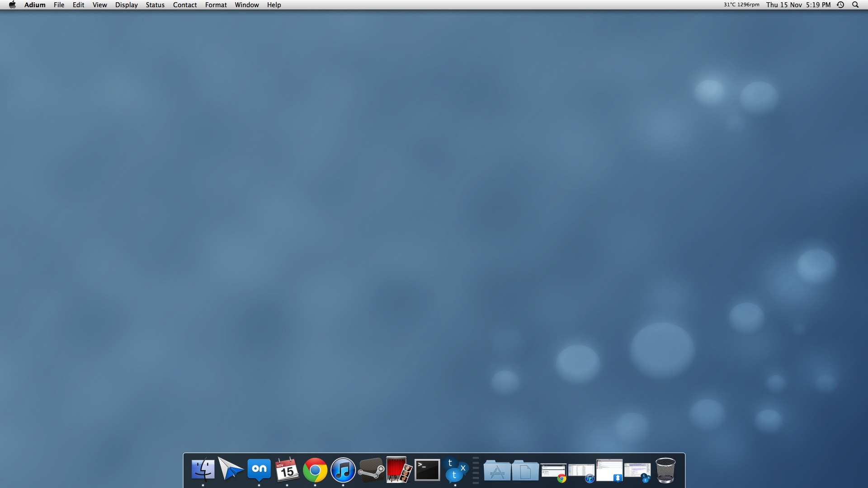The width and height of the screenshot is (868, 488).
Task: Launch Steam from the dock
Action: point(371,471)
